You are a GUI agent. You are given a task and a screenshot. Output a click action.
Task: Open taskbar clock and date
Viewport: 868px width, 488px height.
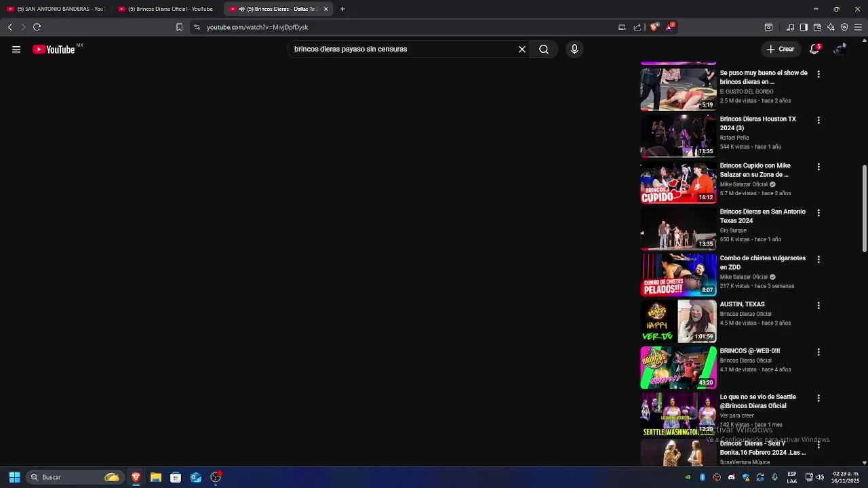pos(846,477)
